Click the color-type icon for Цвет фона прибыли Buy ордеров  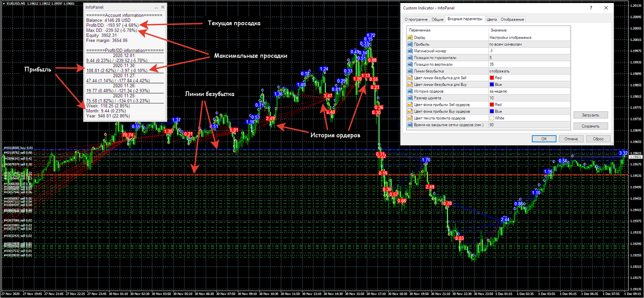coord(410,111)
